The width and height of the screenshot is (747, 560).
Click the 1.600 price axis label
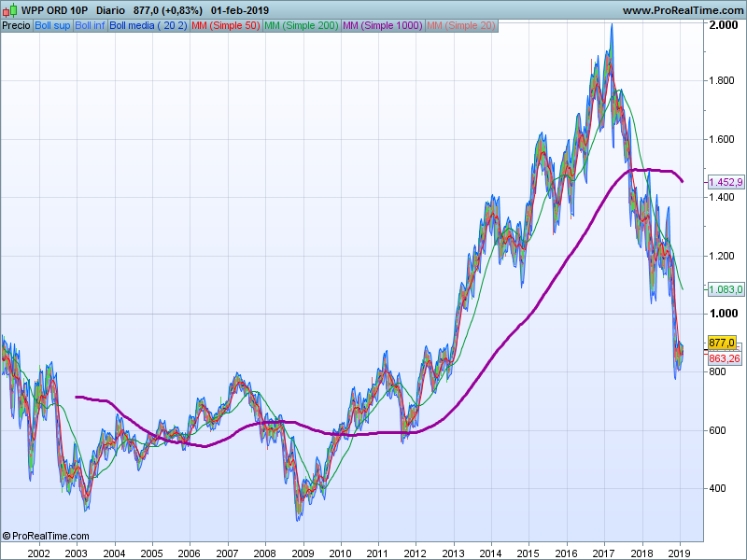[722, 139]
